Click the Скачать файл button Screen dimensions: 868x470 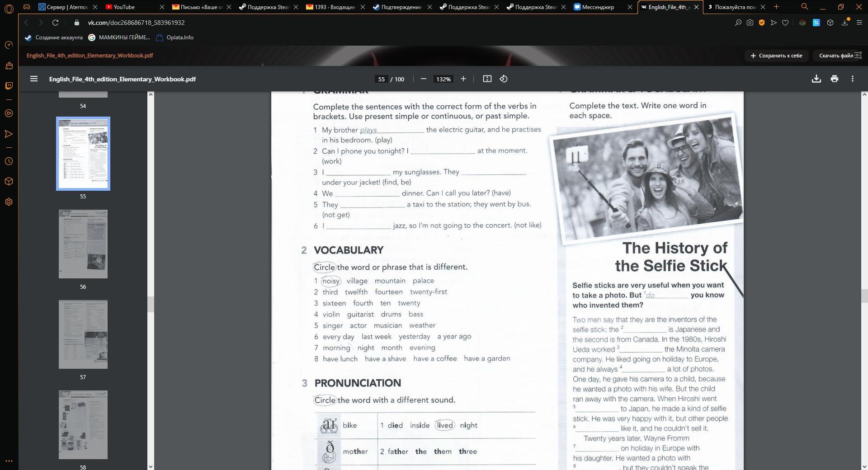coord(836,56)
